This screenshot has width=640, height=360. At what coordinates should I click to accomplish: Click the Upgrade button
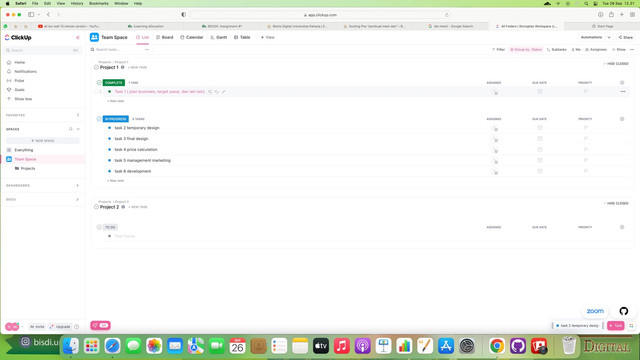[60, 327]
